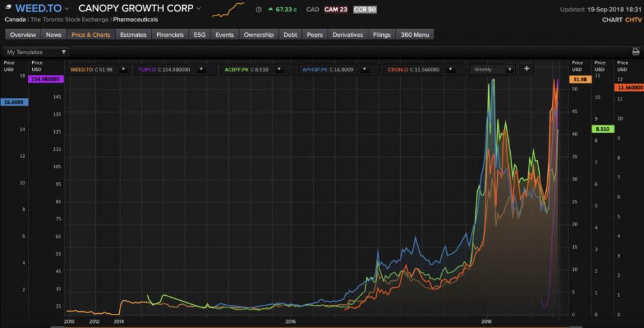Click the 2018 label on time axis
The image size is (644, 328).
pos(486,322)
